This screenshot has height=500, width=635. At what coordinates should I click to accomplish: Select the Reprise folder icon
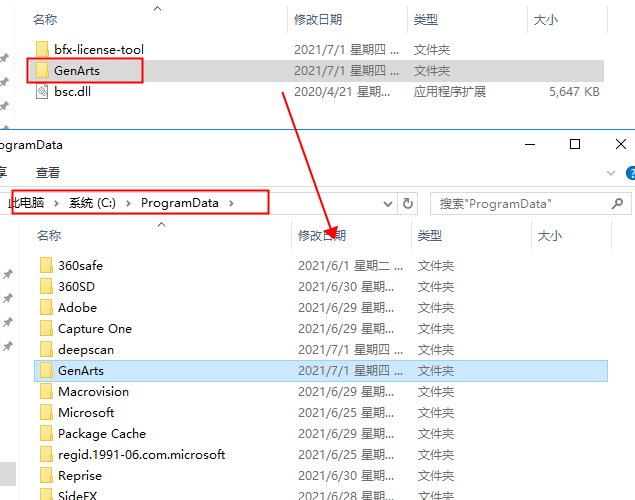coord(46,476)
